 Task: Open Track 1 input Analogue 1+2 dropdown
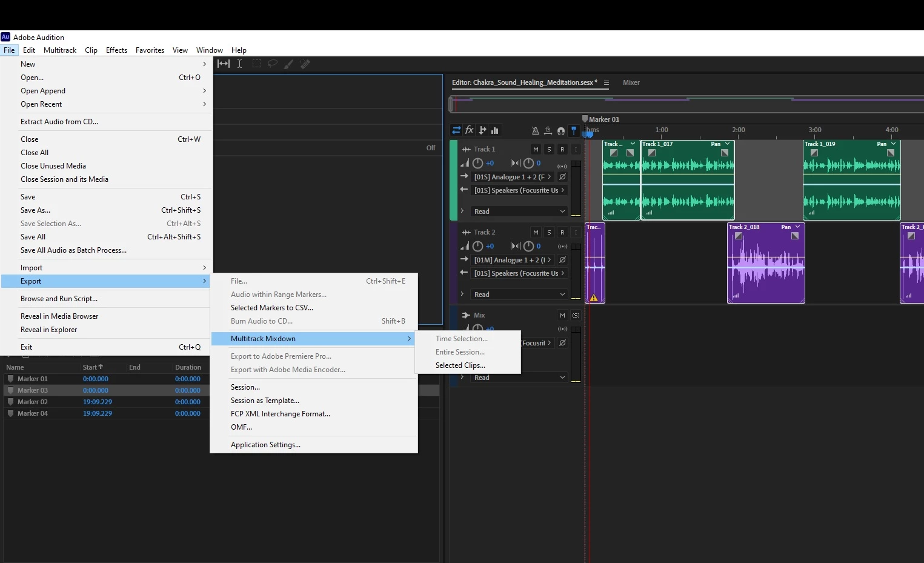point(513,177)
